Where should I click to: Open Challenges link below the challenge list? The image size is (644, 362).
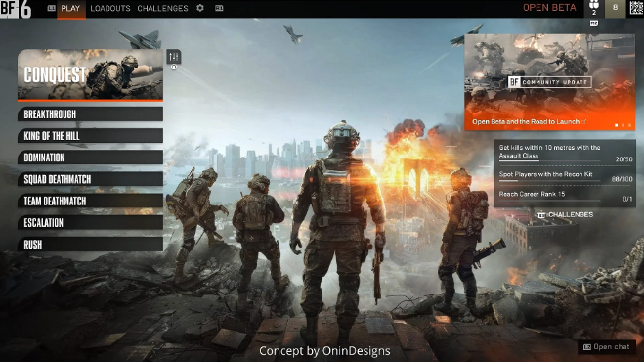coord(566,214)
